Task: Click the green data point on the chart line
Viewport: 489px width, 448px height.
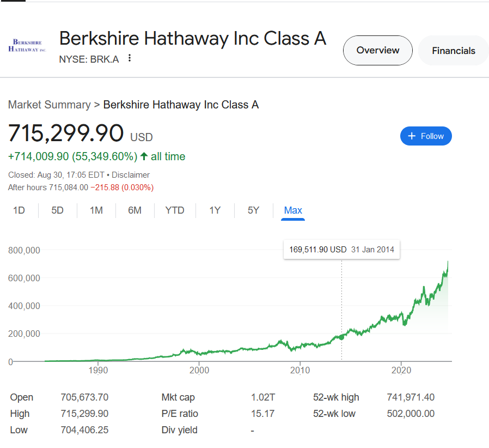Action: point(341,337)
